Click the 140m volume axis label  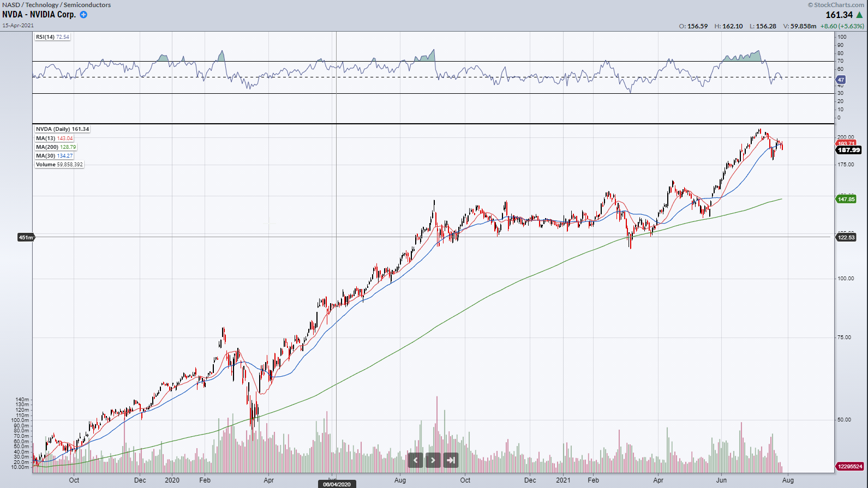pyautogui.click(x=22, y=400)
